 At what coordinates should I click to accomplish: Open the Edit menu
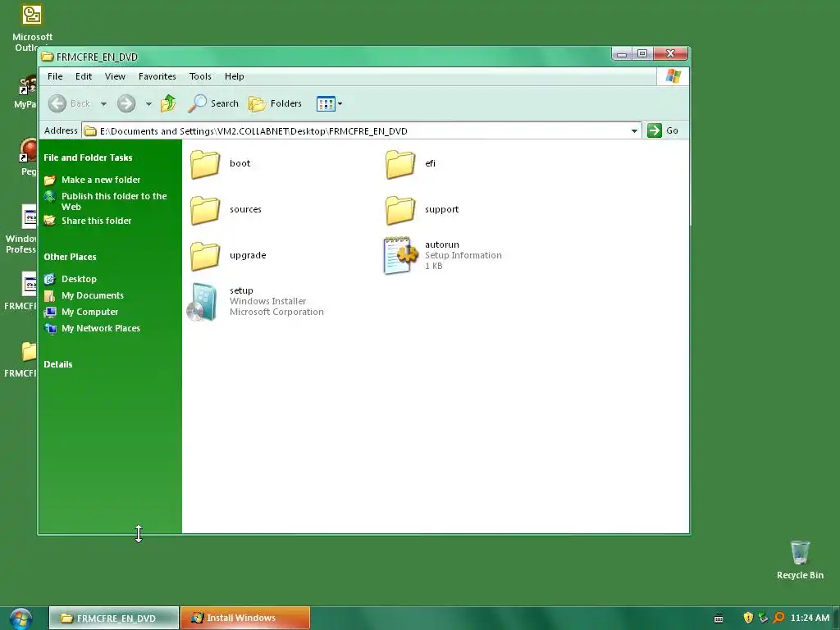84,76
